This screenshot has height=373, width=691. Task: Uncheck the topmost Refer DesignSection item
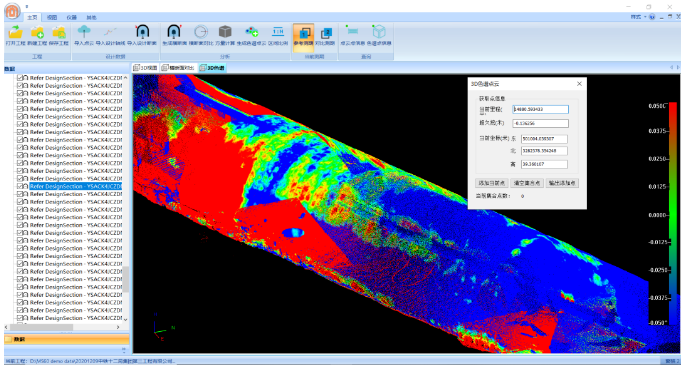(x=20, y=78)
